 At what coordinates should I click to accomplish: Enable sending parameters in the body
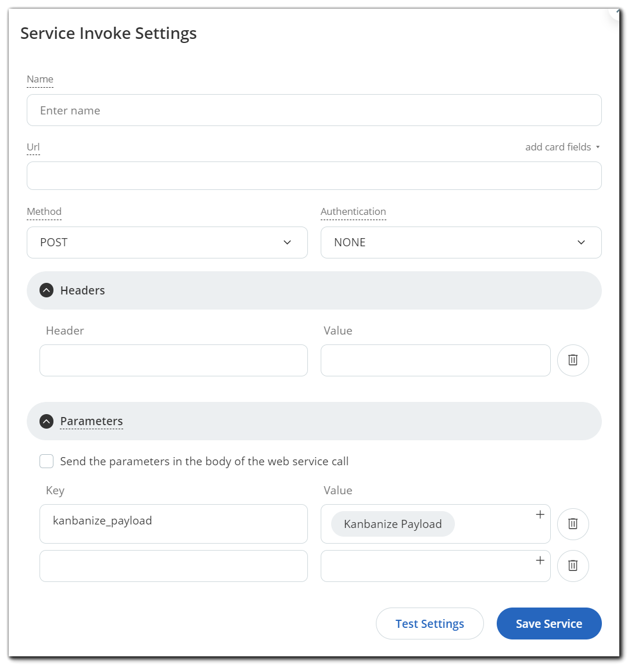tap(46, 461)
